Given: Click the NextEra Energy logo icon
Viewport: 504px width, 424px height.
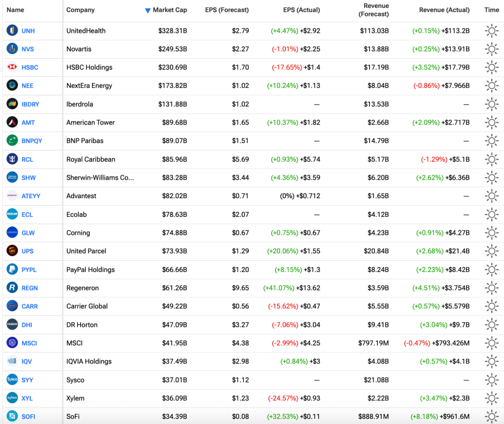Looking at the screenshot, I should pyautogui.click(x=12, y=86).
